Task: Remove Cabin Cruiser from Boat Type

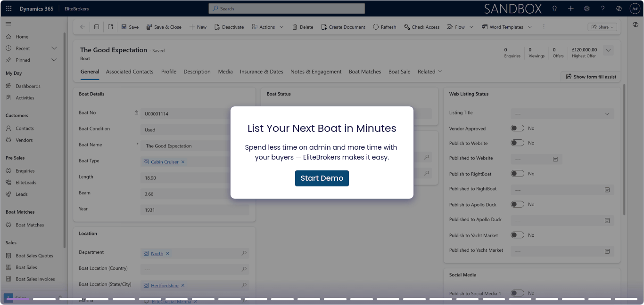Action: [183, 162]
